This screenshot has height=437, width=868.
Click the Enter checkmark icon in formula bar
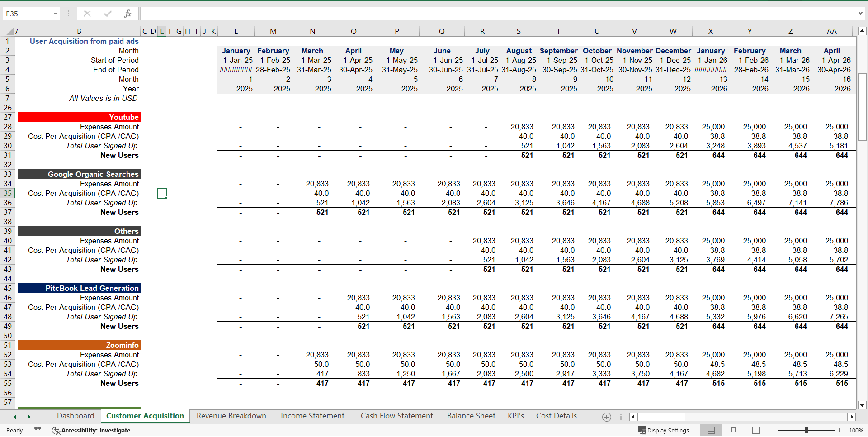click(108, 14)
